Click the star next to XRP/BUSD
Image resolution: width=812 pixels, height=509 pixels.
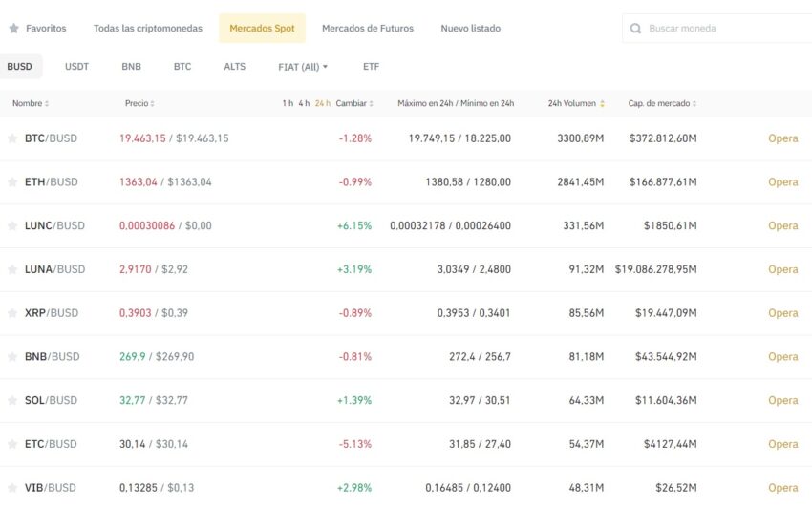coord(12,313)
